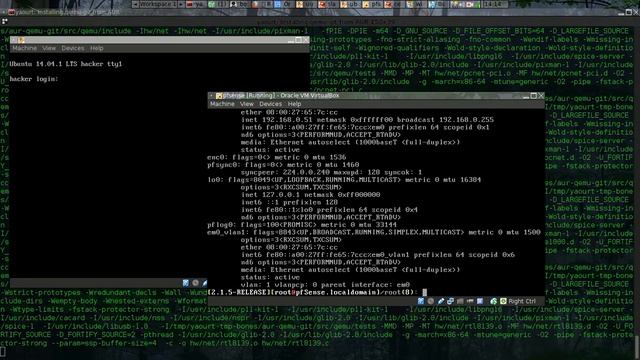
Task: Click previous workspace arrow in top panel
Action: [135, 4]
